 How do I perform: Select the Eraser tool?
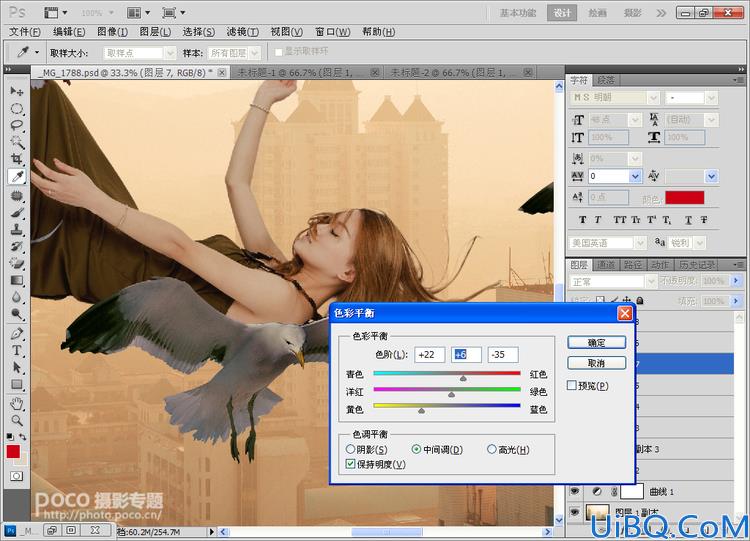pyautogui.click(x=17, y=263)
